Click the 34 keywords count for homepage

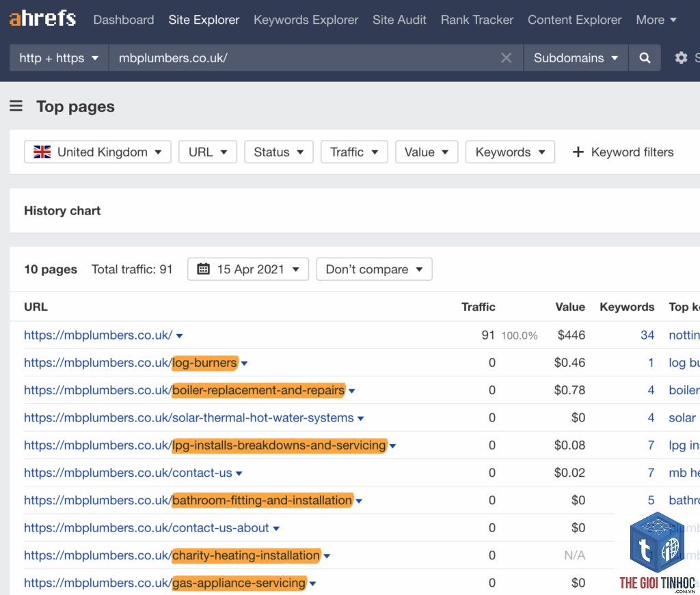[x=647, y=335]
